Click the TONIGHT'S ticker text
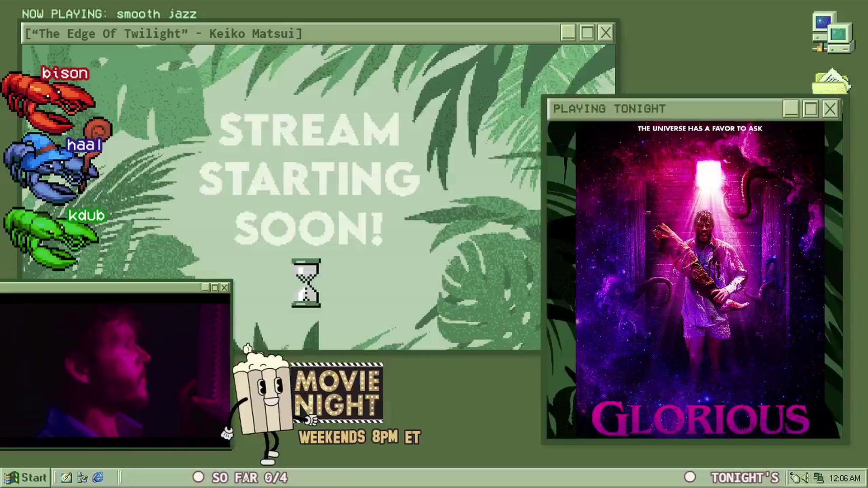Screen dimensions: 868x488 (x=745, y=478)
